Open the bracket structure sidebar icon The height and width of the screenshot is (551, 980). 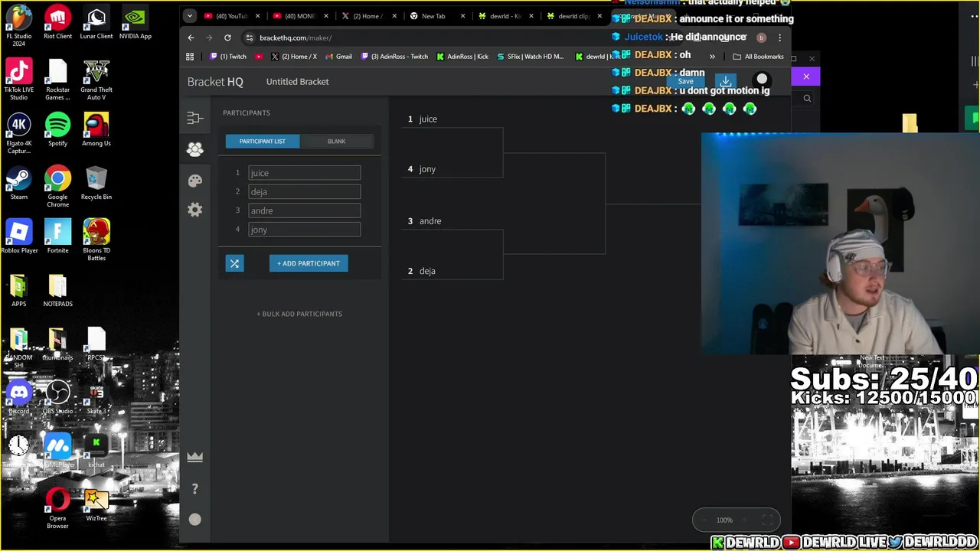pos(194,118)
